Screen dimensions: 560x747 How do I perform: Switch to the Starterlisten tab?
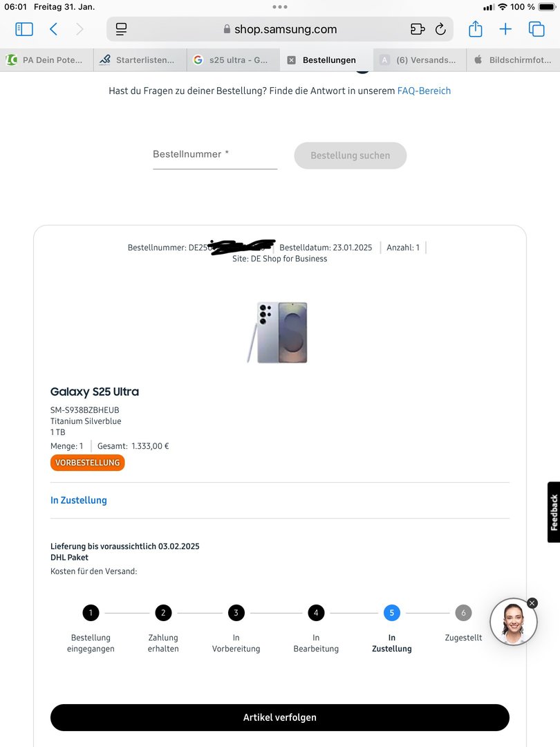click(x=140, y=60)
